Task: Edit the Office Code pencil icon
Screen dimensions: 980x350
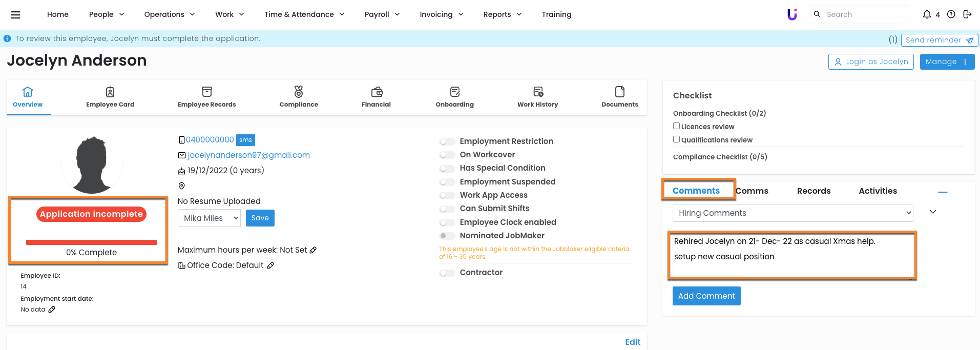Action: click(x=270, y=265)
